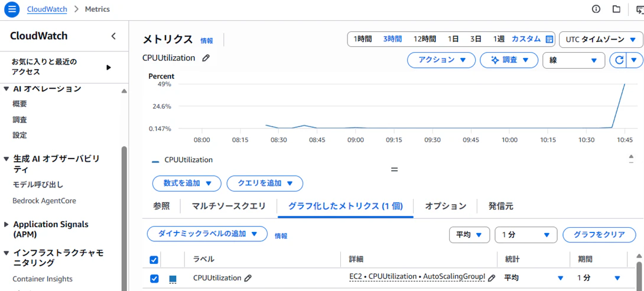Click the sidebar vertical scrollbar

point(124,218)
